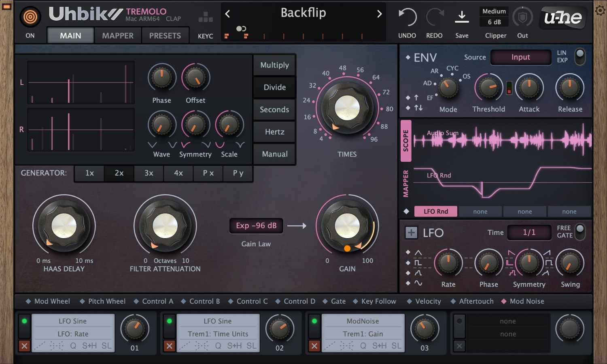Remove the ModNoise modulation with its X icon
This screenshot has width=607, height=364.
pyautogui.click(x=314, y=346)
